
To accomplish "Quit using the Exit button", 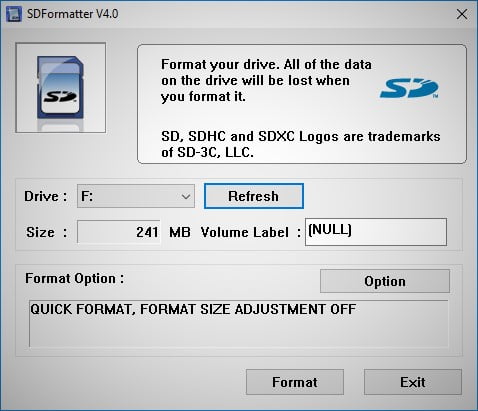I will coord(413,382).
